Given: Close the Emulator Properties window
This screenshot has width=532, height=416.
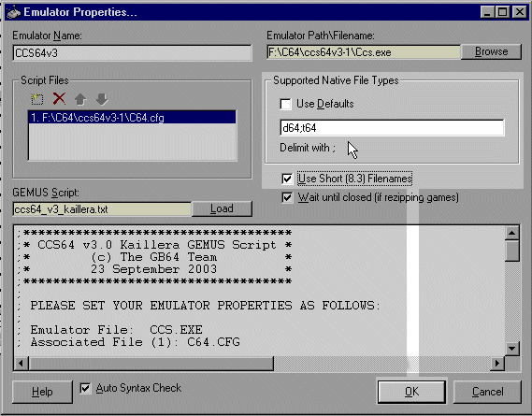Looking at the screenshot, I should coord(520,12).
